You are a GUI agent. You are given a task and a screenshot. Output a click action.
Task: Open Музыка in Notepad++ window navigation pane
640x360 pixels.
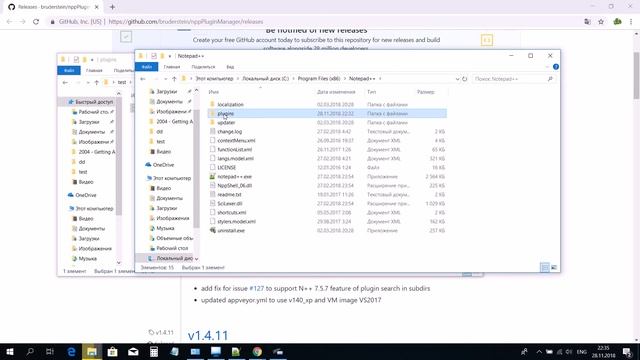click(x=165, y=228)
